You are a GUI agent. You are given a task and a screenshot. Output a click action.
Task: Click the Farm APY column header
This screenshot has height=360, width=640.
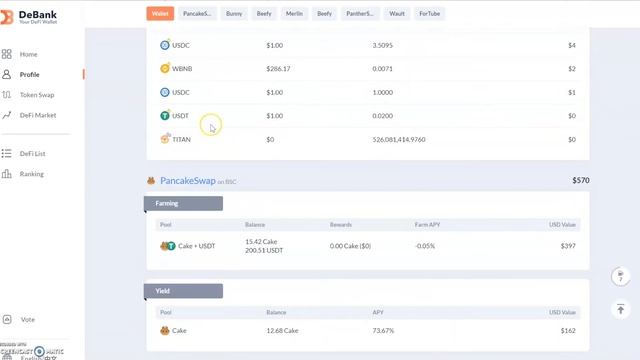[427, 224]
